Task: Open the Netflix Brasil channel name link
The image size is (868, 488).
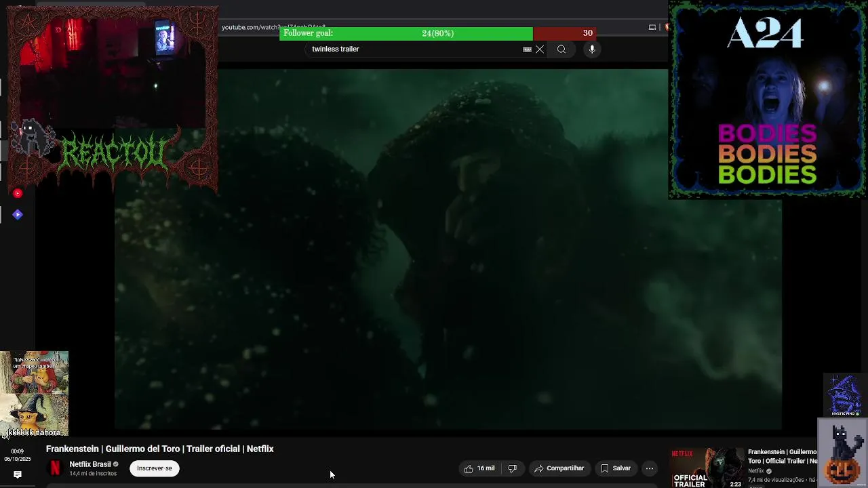Action: [x=90, y=464]
